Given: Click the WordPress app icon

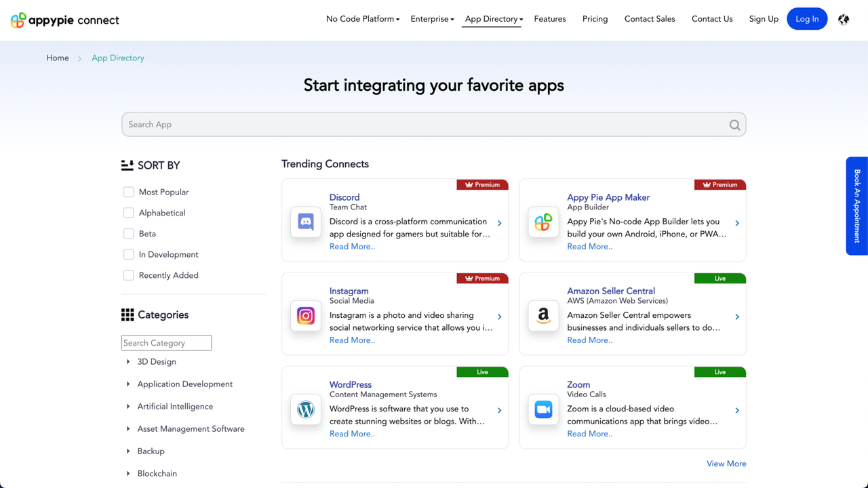Looking at the screenshot, I should click(306, 409).
